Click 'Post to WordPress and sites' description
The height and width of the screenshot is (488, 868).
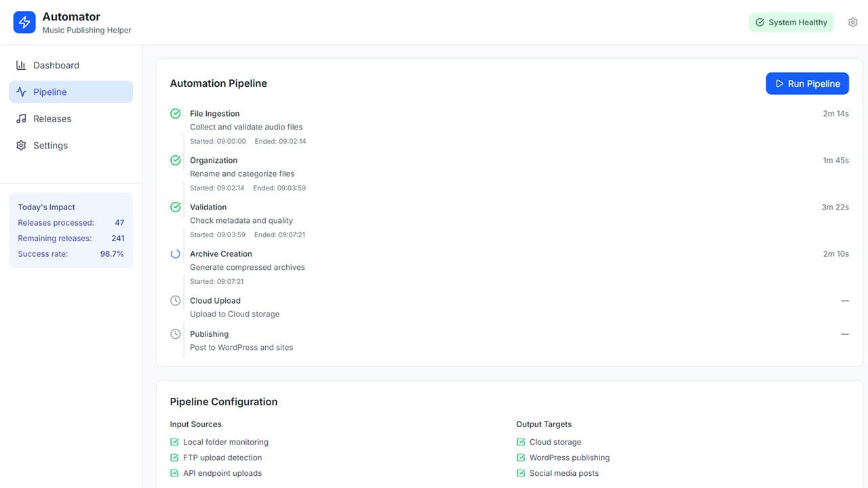pyautogui.click(x=241, y=347)
